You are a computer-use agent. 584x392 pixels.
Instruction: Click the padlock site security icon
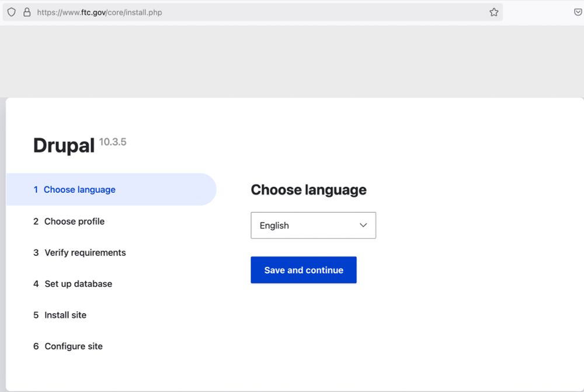(27, 12)
